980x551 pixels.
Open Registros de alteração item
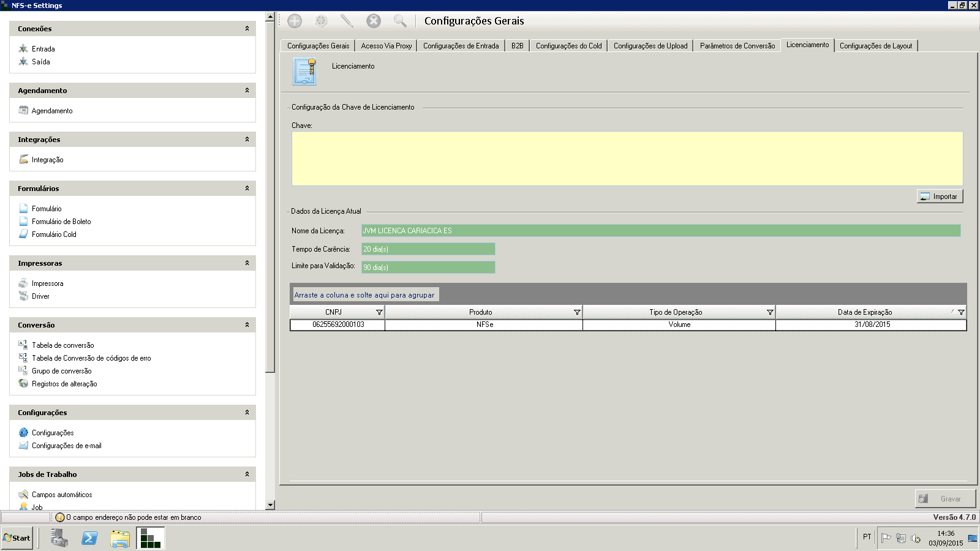[x=64, y=384]
